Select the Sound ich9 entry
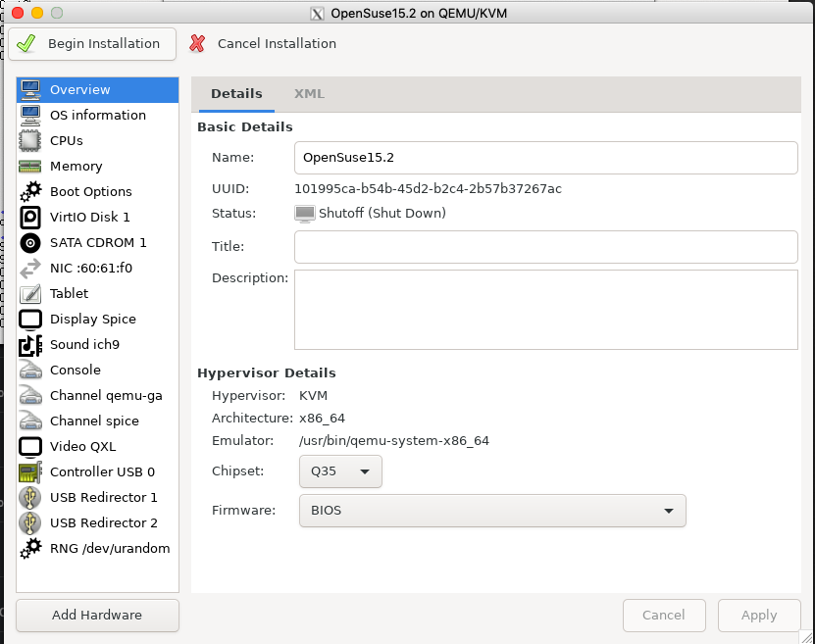 click(98, 344)
